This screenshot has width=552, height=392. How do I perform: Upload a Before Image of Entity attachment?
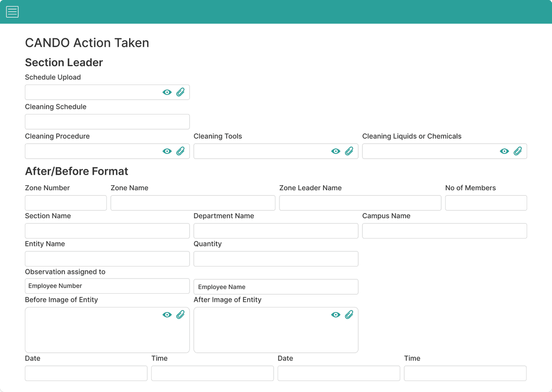[180, 315]
